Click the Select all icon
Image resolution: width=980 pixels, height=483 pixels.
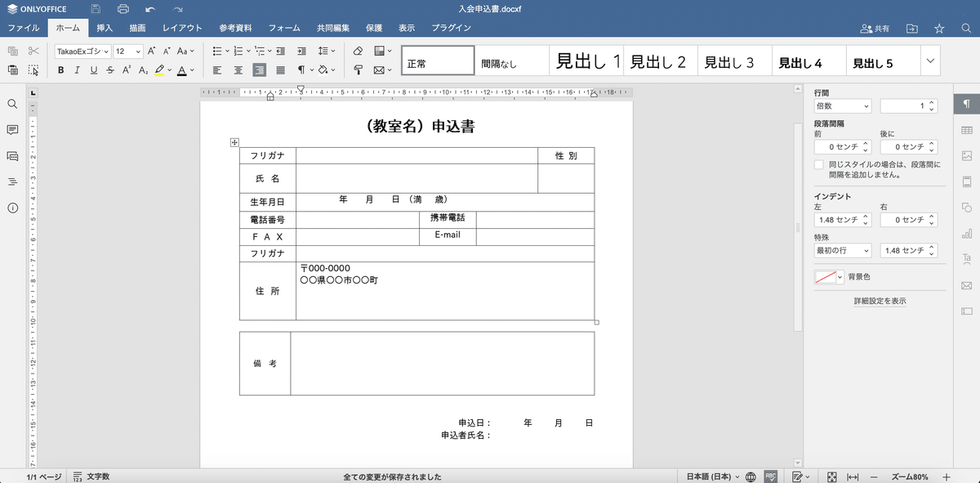[33, 70]
